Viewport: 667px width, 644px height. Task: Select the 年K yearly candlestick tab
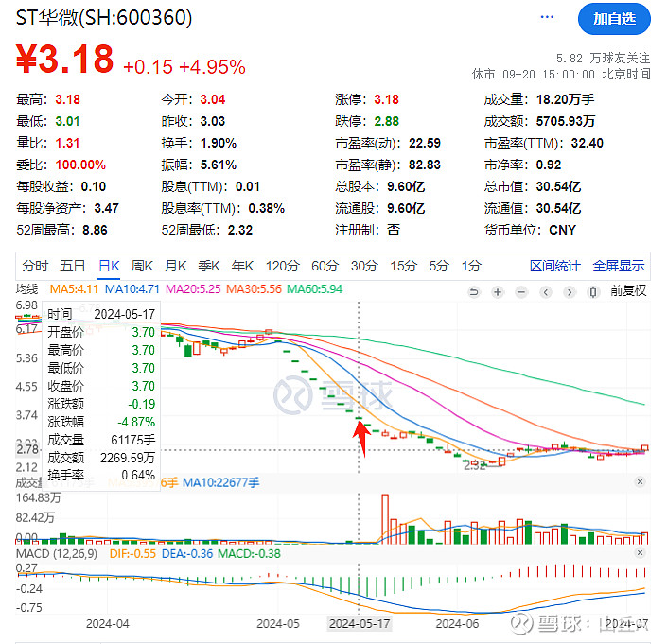pyautogui.click(x=242, y=266)
